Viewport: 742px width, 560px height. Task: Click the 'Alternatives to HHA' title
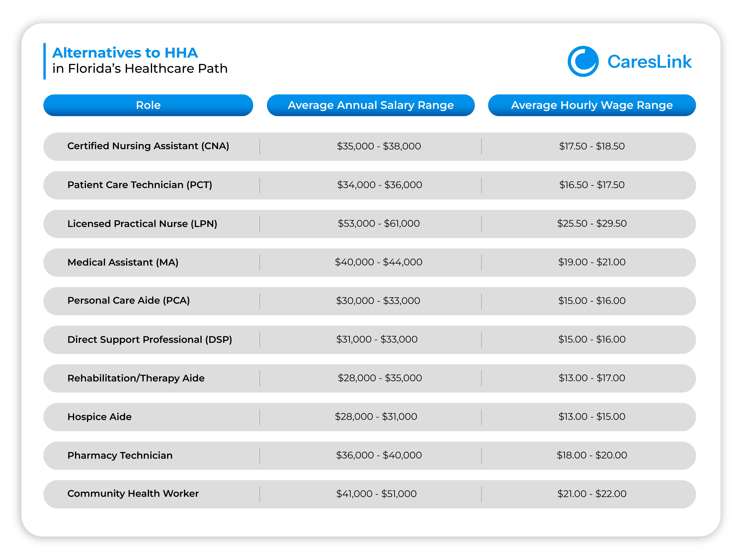[125, 53]
